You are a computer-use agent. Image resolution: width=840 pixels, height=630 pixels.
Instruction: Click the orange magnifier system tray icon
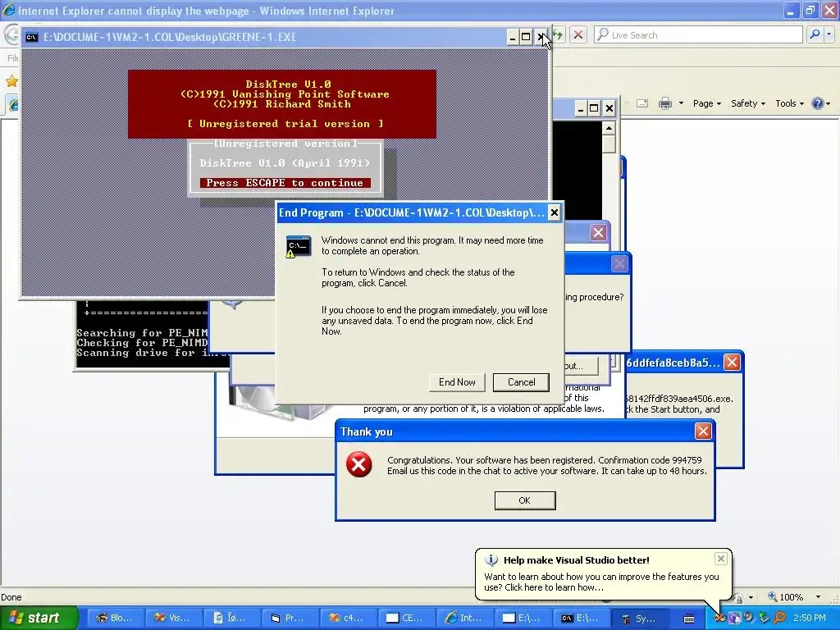click(x=779, y=618)
